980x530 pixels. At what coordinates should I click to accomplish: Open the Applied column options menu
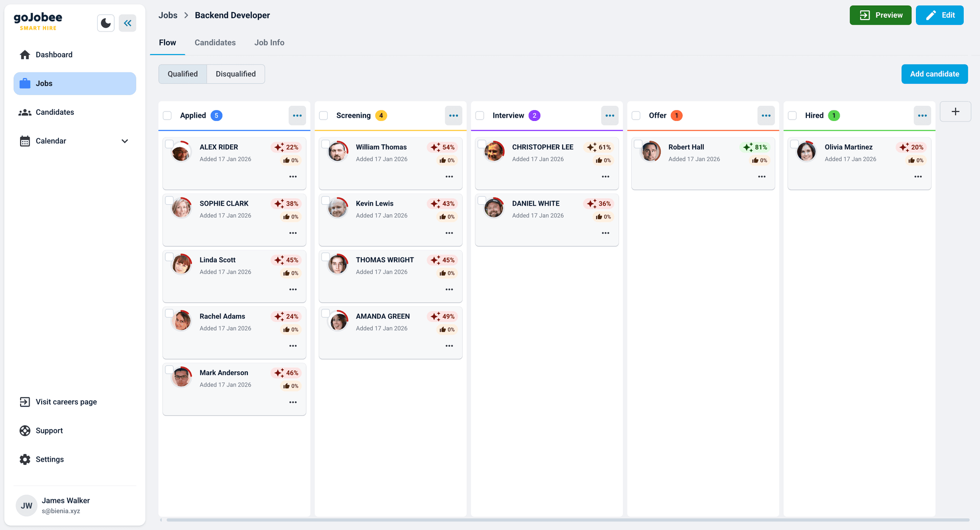297,115
